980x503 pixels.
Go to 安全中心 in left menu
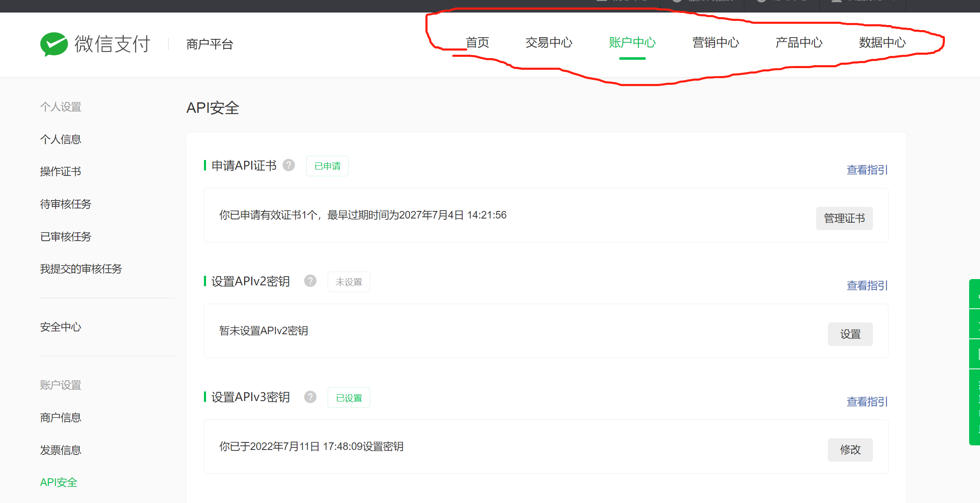61,327
